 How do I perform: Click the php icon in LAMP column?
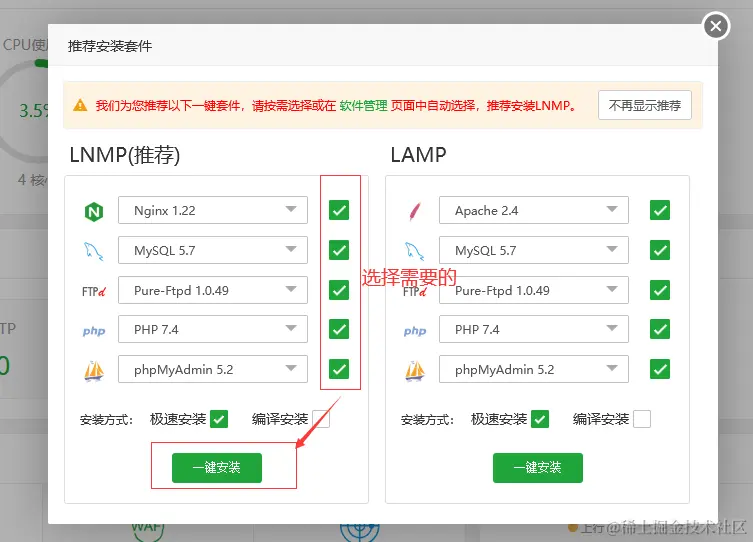pos(414,331)
